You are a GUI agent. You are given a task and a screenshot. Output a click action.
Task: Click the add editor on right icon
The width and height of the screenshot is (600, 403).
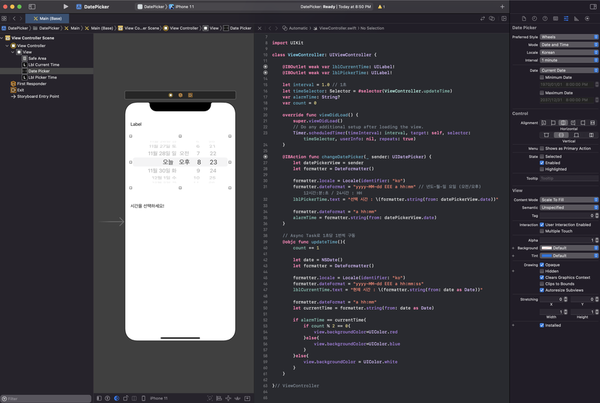coord(504,18)
